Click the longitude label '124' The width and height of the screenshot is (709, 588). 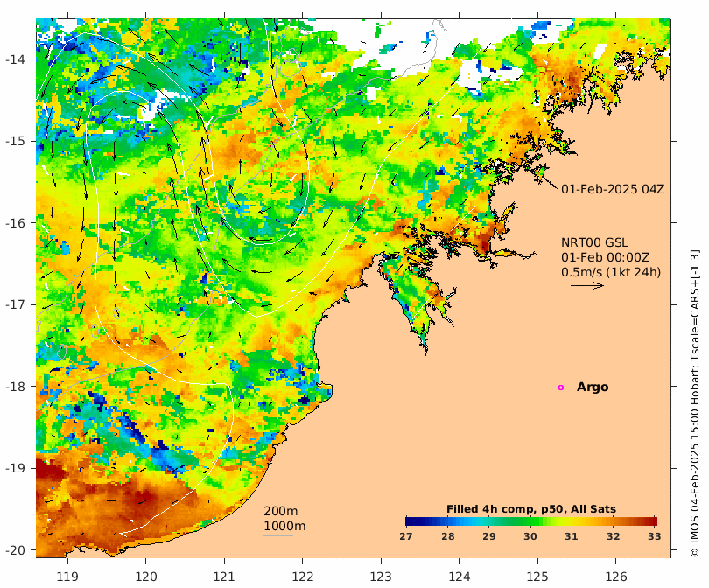tap(460, 577)
